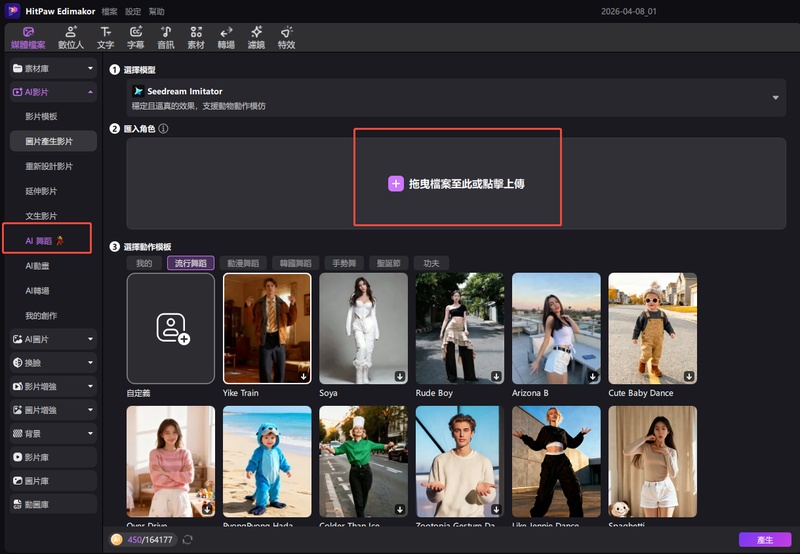Select the Yike Train dance thumbnail

[x=267, y=328]
